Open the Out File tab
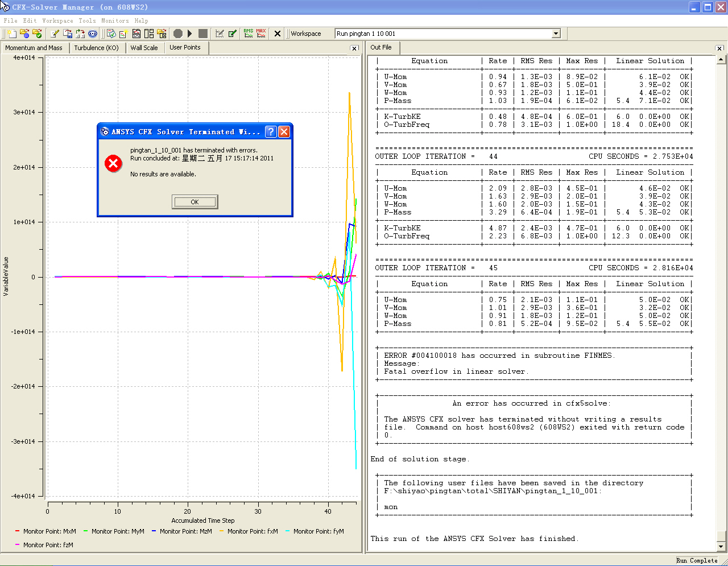Image resolution: width=728 pixels, height=566 pixels. (x=382, y=48)
